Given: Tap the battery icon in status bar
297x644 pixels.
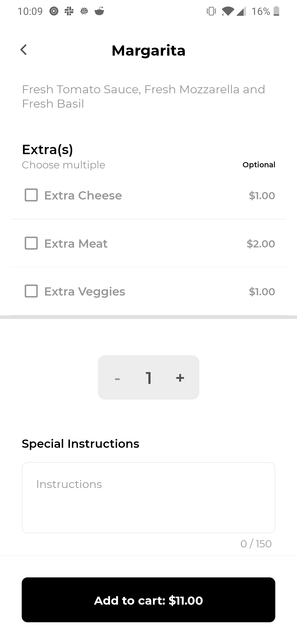Looking at the screenshot, I should [x=277, y=11].
